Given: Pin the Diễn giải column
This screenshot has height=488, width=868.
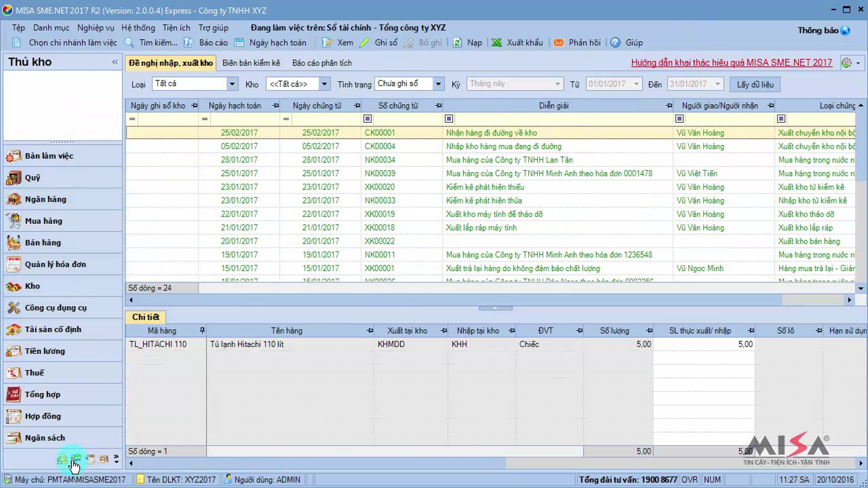Looking at the screenshot, I should point(669,106).
